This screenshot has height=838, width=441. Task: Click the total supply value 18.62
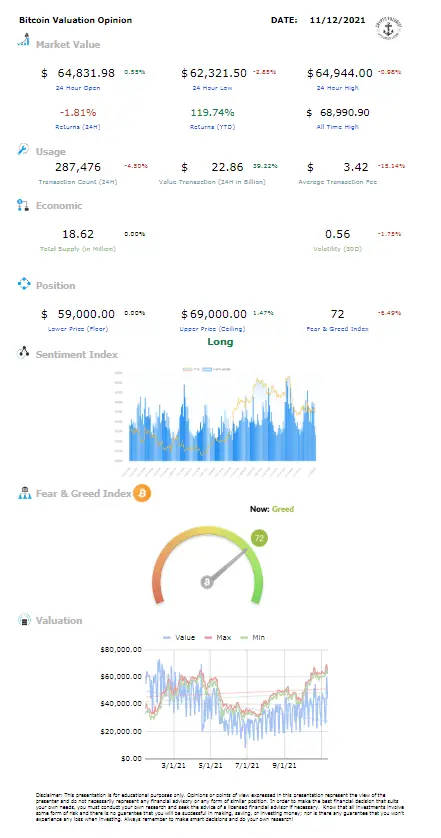[x=78, y=234]
